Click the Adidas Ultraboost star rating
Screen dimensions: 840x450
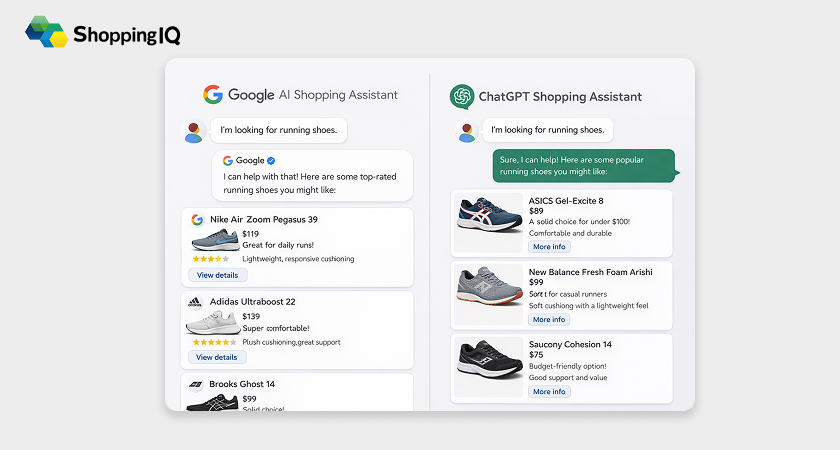[x=210, y=342]
